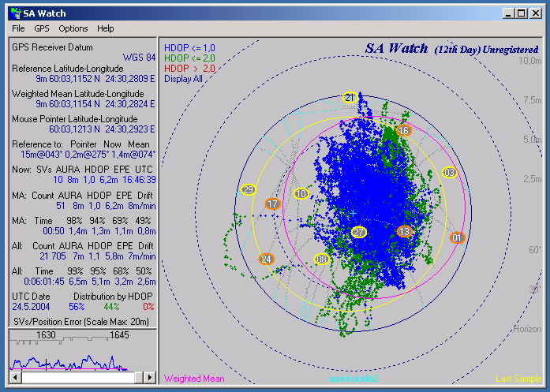The height and width of the screenshot is (392, 550).
Task: Open the File menu
Action: coord(18,28)
